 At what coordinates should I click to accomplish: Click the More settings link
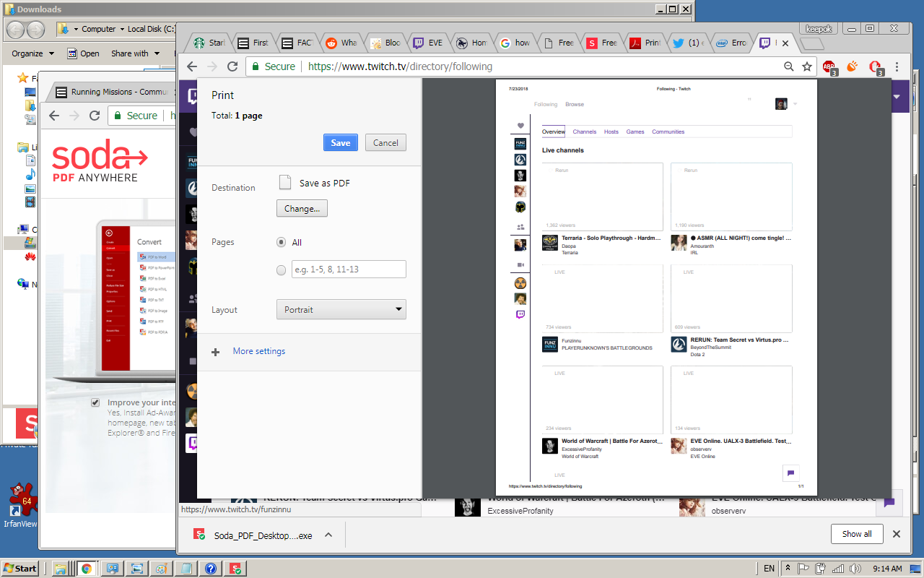pyautogui.click(x=259, y=351)
